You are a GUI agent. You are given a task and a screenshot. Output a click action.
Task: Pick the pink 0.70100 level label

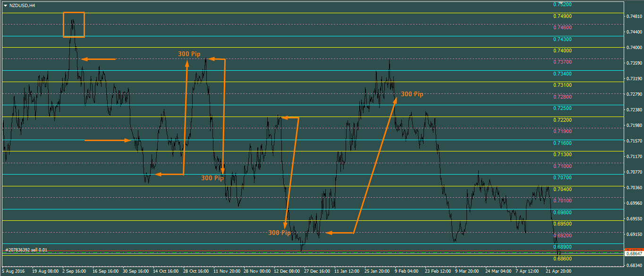tap(562, 201)
